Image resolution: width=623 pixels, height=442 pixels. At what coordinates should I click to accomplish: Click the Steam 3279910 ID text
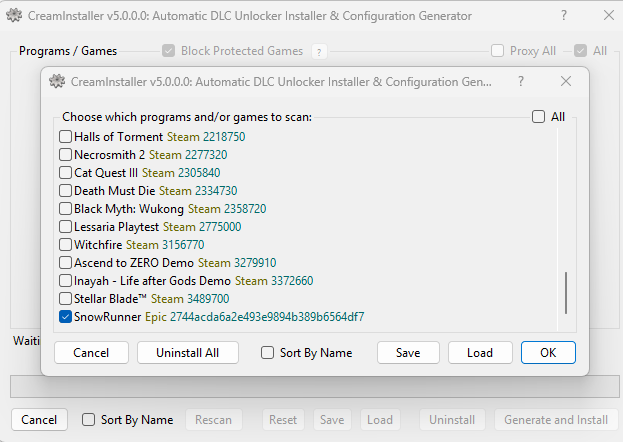[x=237, y=263]
